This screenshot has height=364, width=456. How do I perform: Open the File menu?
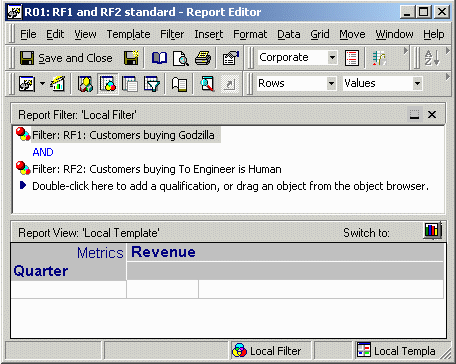coord(28,34)
